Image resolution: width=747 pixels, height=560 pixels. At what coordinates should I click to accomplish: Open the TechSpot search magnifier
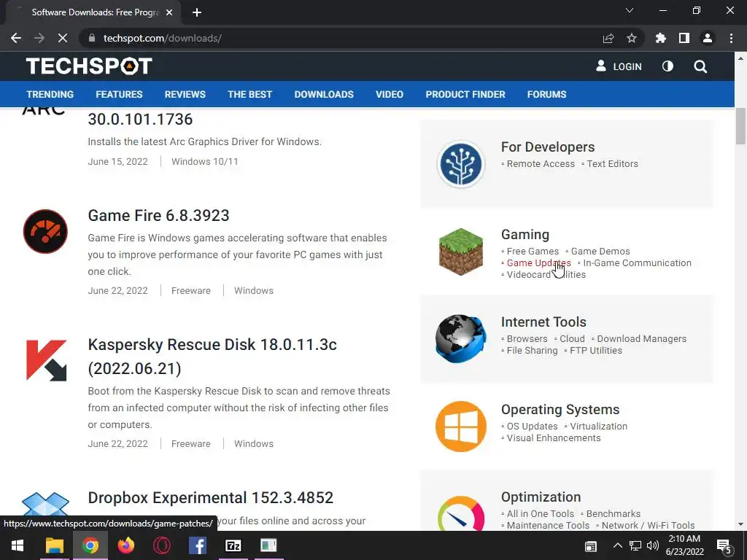coord(700,66)
